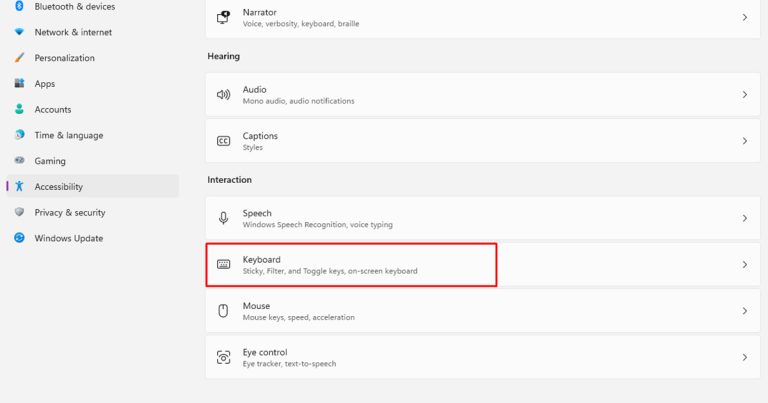Click the Windows Update icon
Screen dimensions: 768x403
pyautogui.click(x=19, y=238)
